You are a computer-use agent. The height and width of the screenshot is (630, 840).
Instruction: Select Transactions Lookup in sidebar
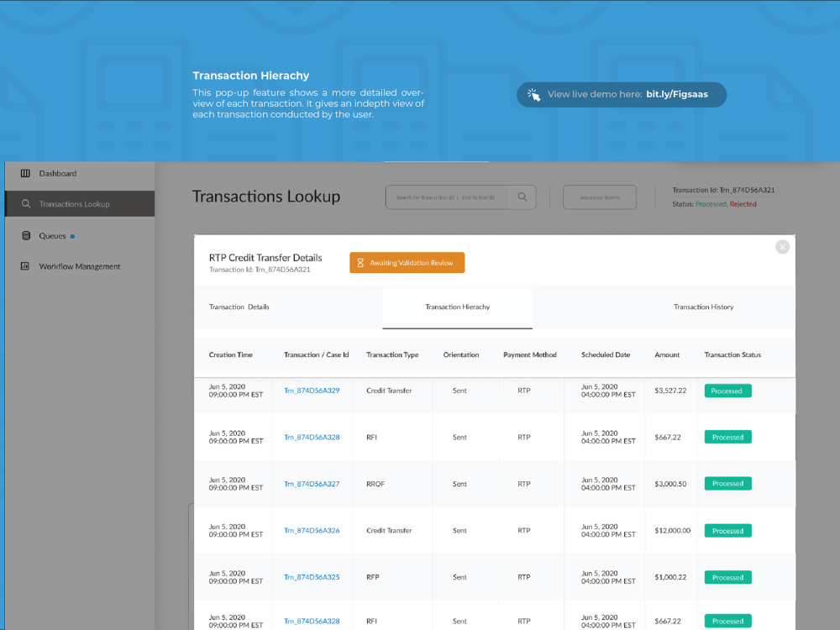tap(80, 203)
